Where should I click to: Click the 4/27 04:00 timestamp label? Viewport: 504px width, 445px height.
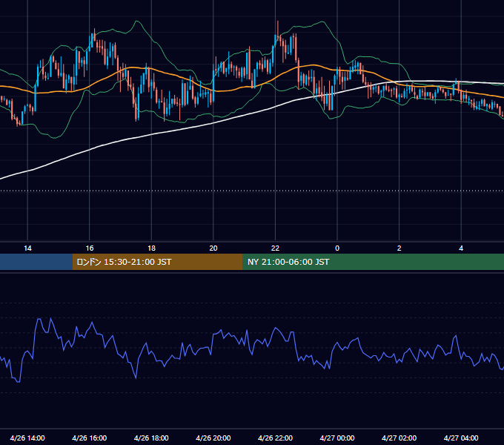coord(461,438)
